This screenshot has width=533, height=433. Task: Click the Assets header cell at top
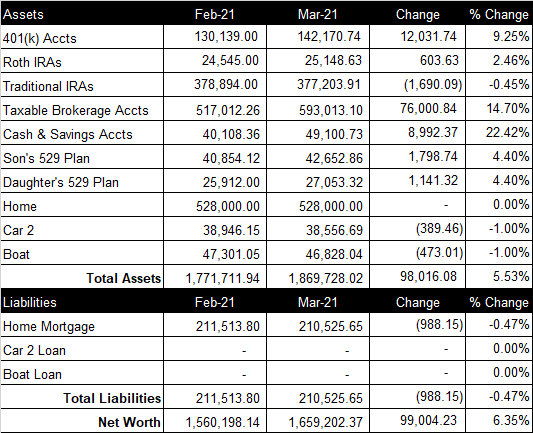pos(82,13)
